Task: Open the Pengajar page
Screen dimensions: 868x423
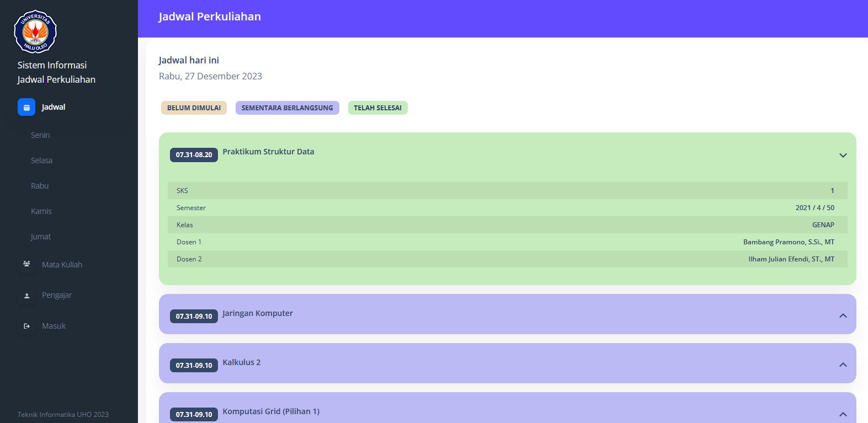Action: pyautogui.click(x=57, y=295)
